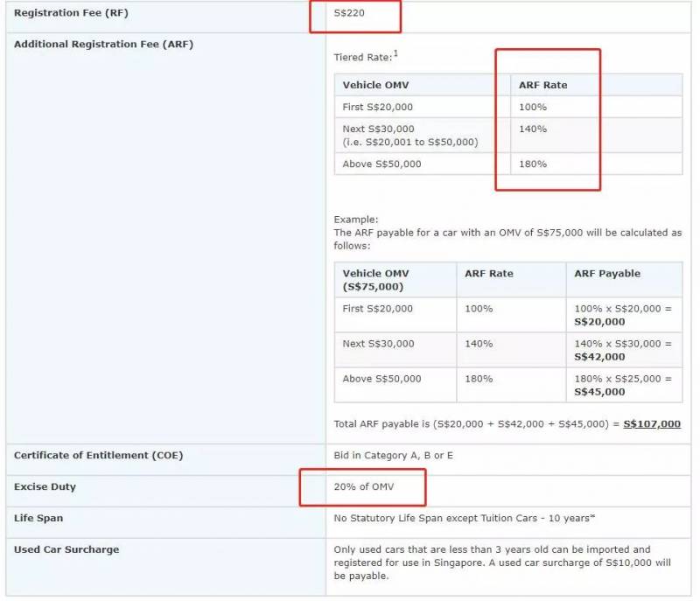Click the underlined S$107,000 total
The height and width of the screenshot is (601, 700).
[x=651, y=424]
